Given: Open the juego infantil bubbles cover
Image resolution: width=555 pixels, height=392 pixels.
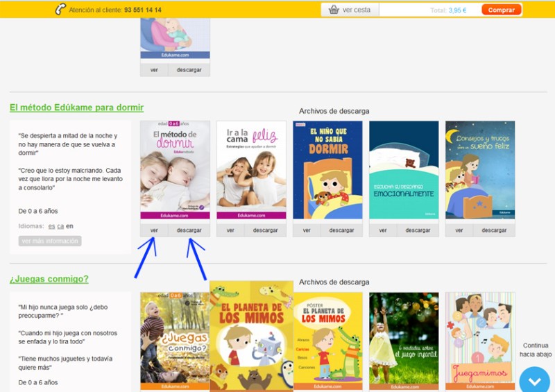Looking at the screenshot, I should pyautogui.click(x=404, y=341).
